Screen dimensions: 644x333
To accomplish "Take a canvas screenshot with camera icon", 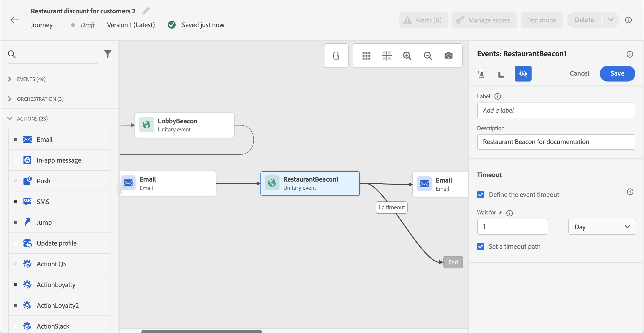I will point(448,56).
